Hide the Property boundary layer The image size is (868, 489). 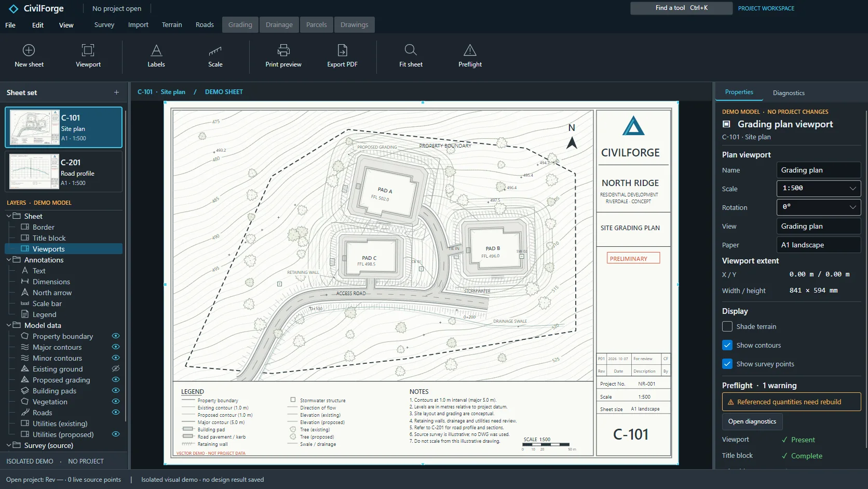116,336
